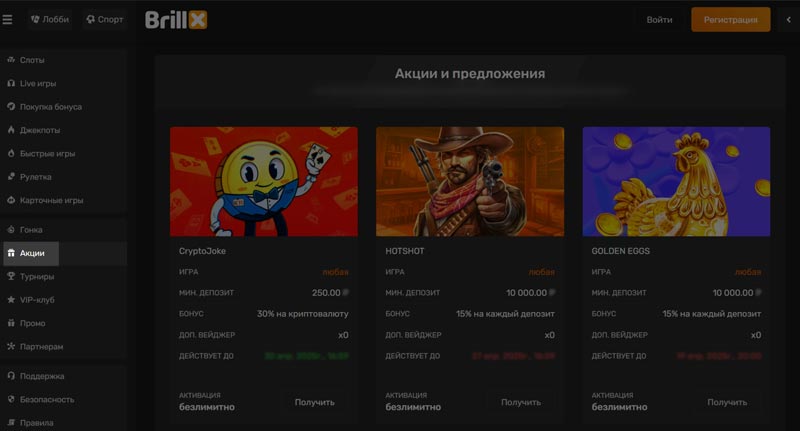This screenshot has width=800, height=431.
Task: Click the VIP-клуб star icon
Action: [11, 299]
